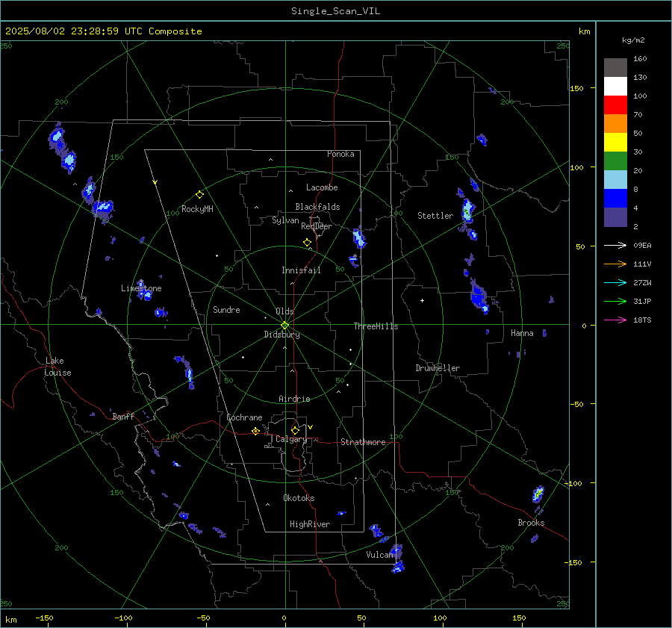The height and width of the screenshot is (628, 672).
Task: Select the orange 50-70 legend color band
Action: tap(615, 123)
